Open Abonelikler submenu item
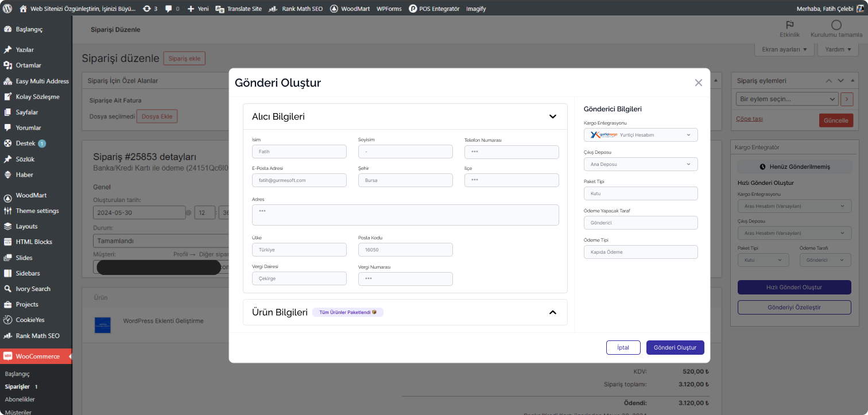This screenshot has height=415, width=868. click(20, 400)
